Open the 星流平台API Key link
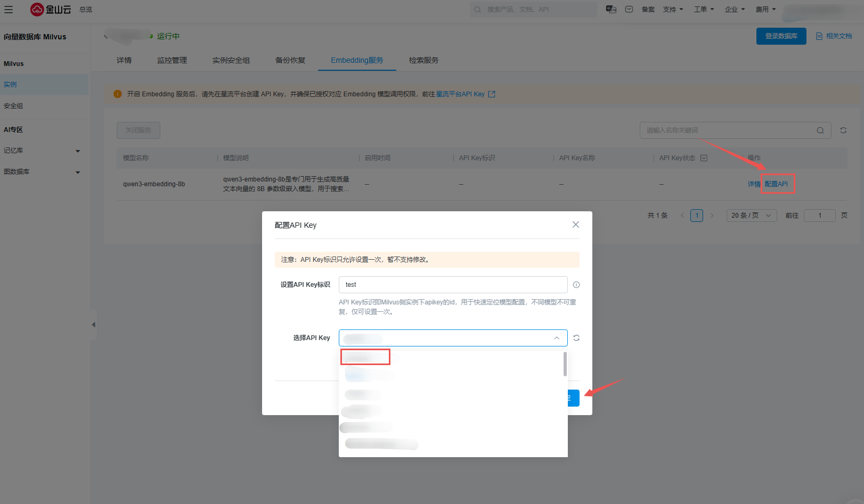Screen dimensions: 864x504 (x=466, y=94)
